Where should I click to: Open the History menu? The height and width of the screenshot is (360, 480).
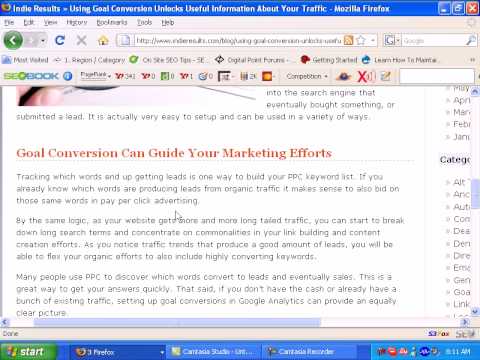(x=77, y=22)
